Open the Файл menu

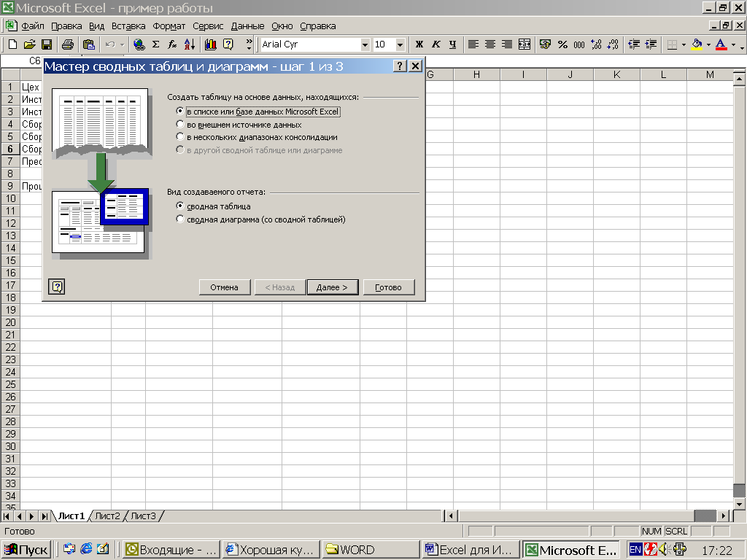pyautogui.click(x=32, y=26)
